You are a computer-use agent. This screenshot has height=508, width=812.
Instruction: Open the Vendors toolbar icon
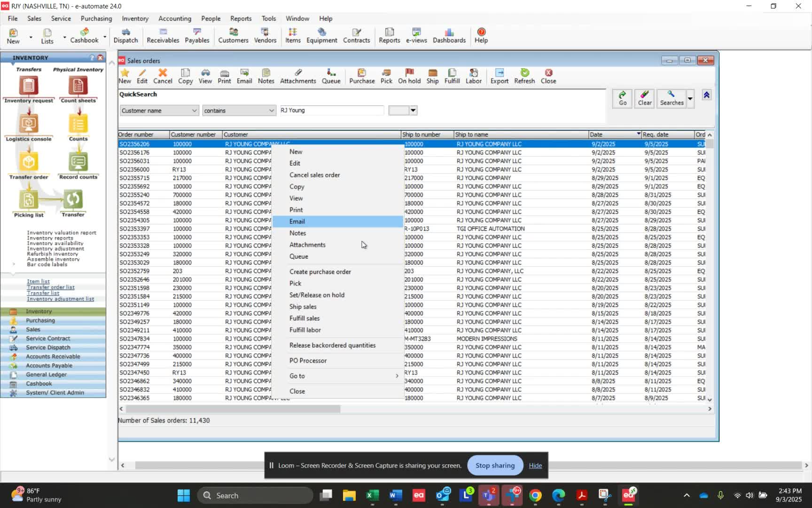click(265, 36)
